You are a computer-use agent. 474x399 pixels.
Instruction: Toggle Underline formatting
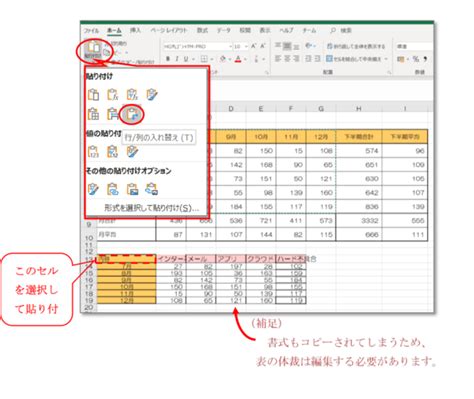point(186,59)
